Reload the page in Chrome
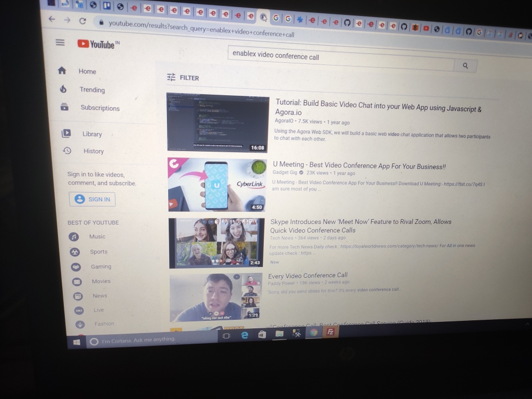The width and height of the screenshot is (532, 399). point(82,21)
